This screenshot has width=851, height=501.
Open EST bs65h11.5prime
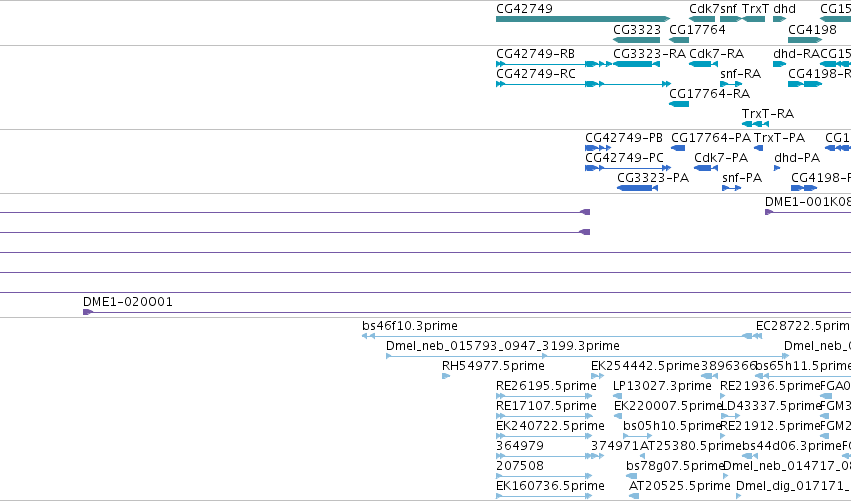pyautogui.click(x=803, y=376)
